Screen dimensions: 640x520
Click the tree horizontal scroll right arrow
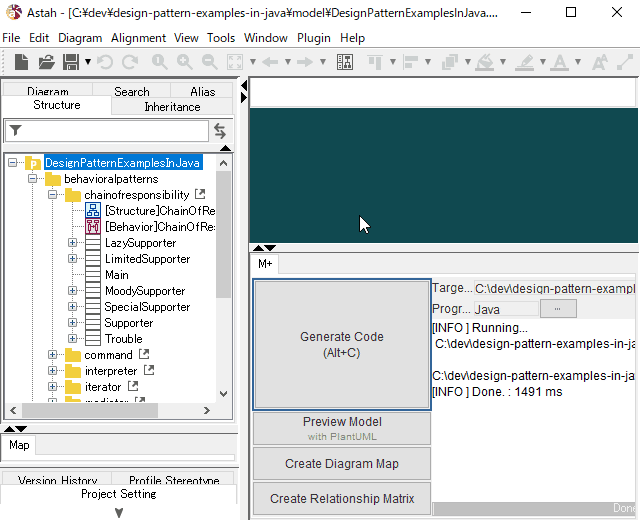click(x=207, y=411)
